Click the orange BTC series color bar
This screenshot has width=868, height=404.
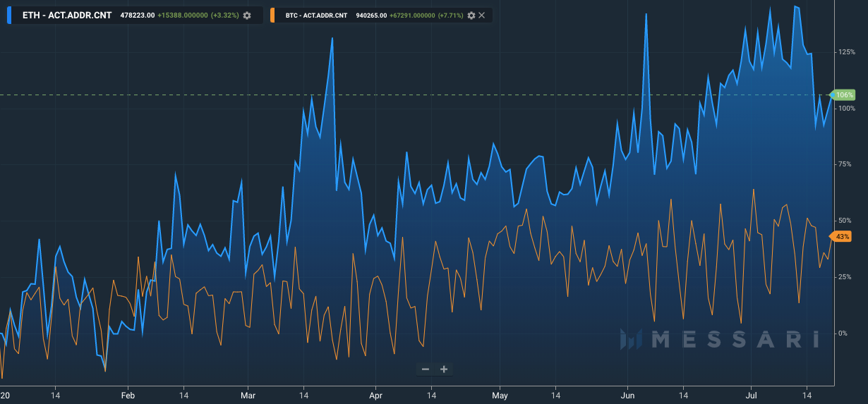(272, 16)
